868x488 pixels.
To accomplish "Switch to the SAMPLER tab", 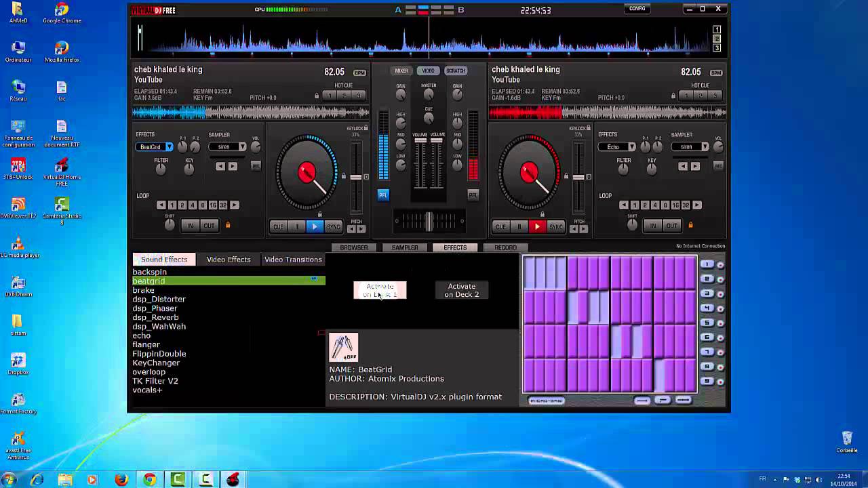I will 405,247.
